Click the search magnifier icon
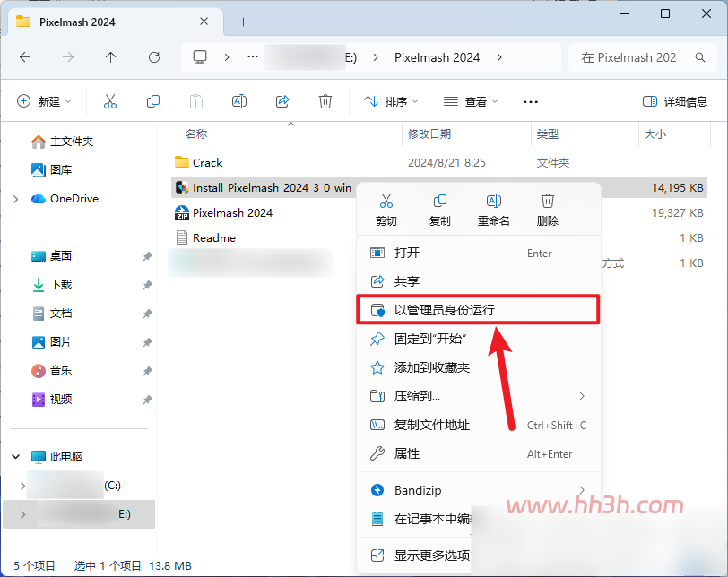This screenshot has width=728, height=577. (700, 57)
